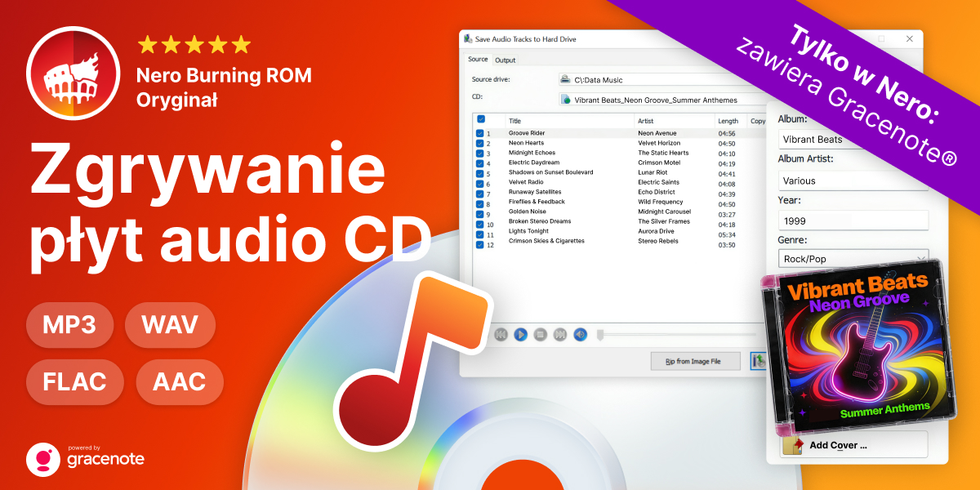Sort by the Title column header

[x=570, y=121]
